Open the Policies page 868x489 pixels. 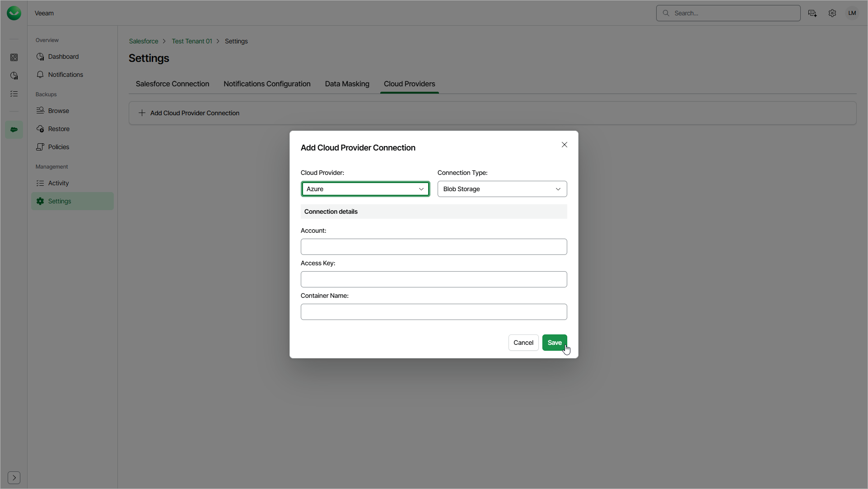click(x=72, y=147)
